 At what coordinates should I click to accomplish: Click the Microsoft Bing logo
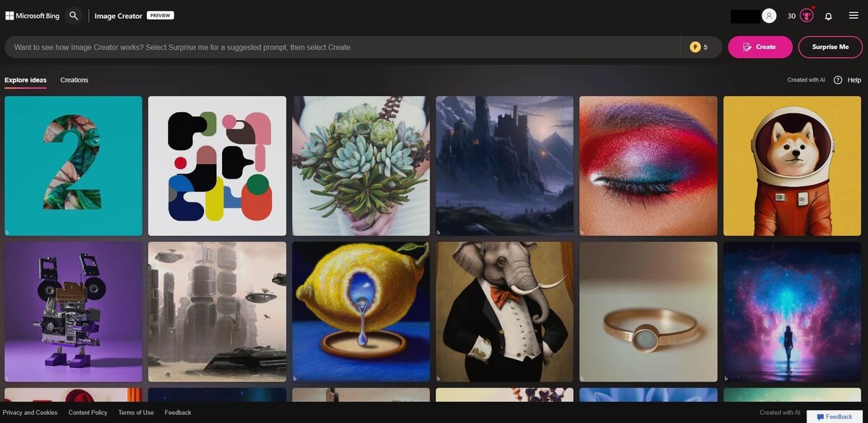[33, 16]
